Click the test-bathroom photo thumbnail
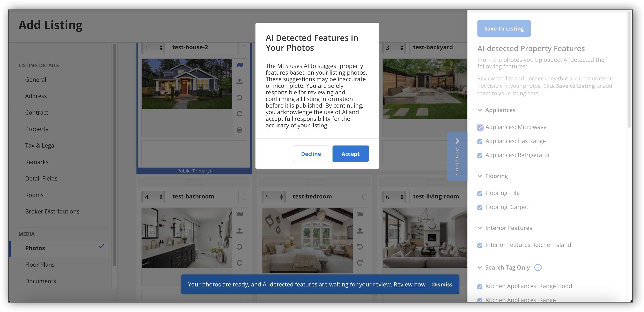 click(x=187, y=238)
